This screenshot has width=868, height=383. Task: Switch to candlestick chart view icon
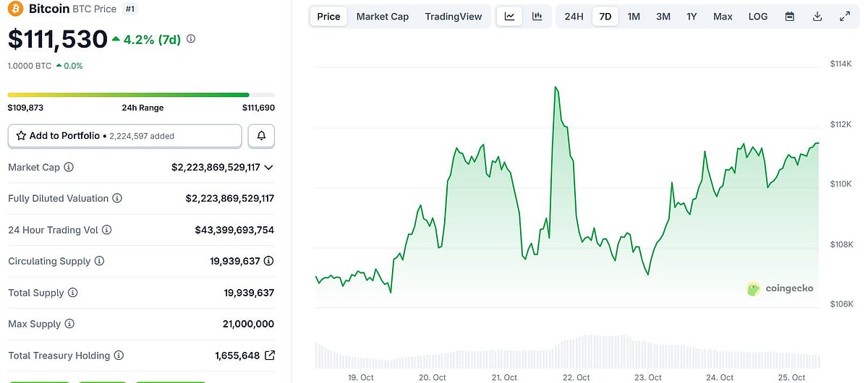click(x=537, y=16)
